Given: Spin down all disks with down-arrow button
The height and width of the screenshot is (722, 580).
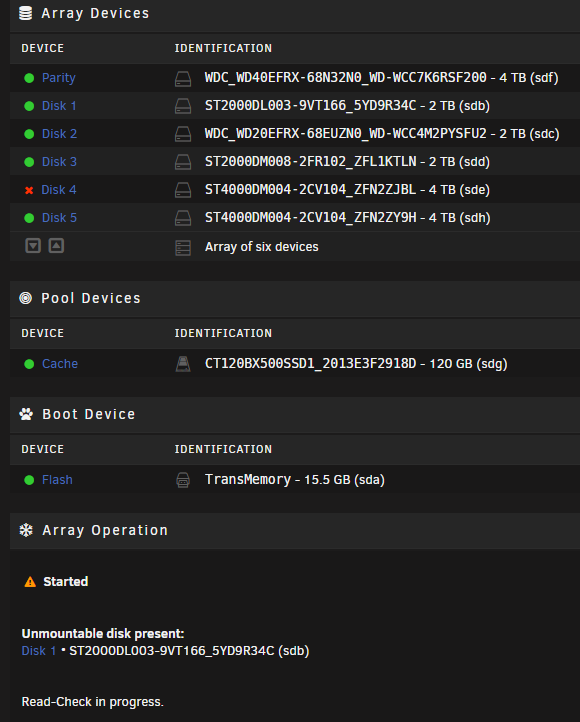Looking at the screenshot, I should click(33, 246).
